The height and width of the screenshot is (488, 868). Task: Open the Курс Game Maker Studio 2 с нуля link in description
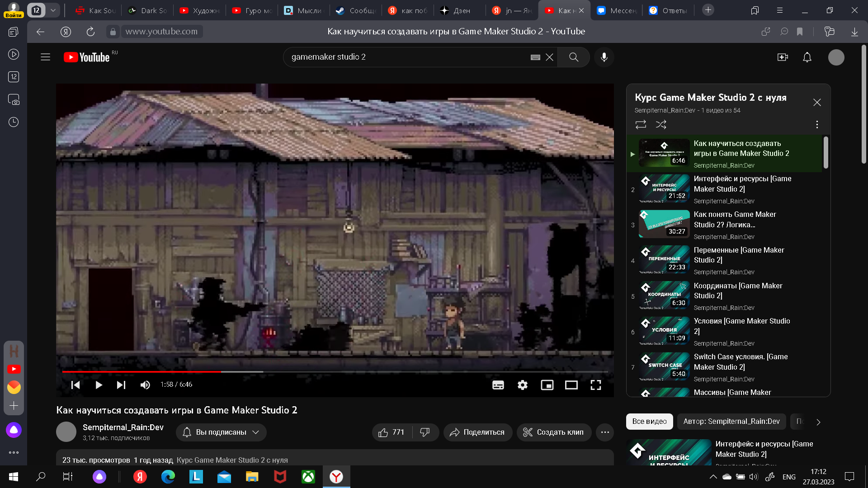(232, 460)
